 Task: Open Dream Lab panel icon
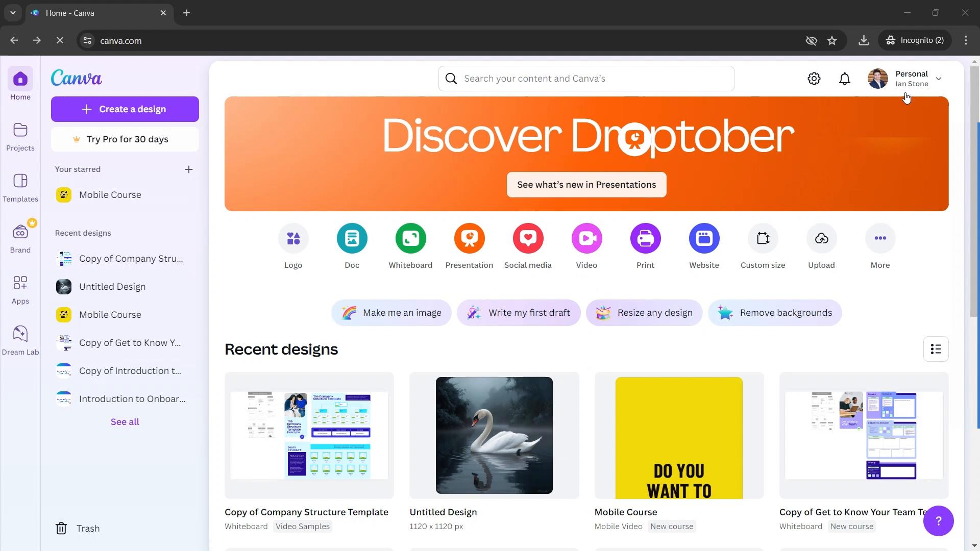pyautogui.click(x=20, y=334)
